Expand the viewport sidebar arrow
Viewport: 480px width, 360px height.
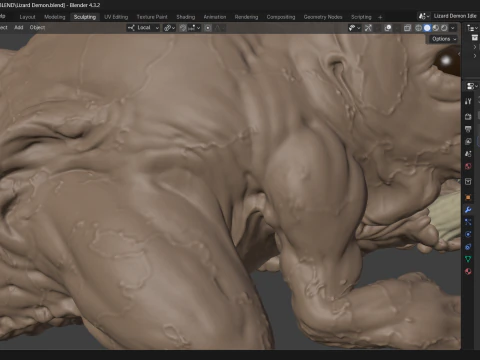[x=459, y=54]
